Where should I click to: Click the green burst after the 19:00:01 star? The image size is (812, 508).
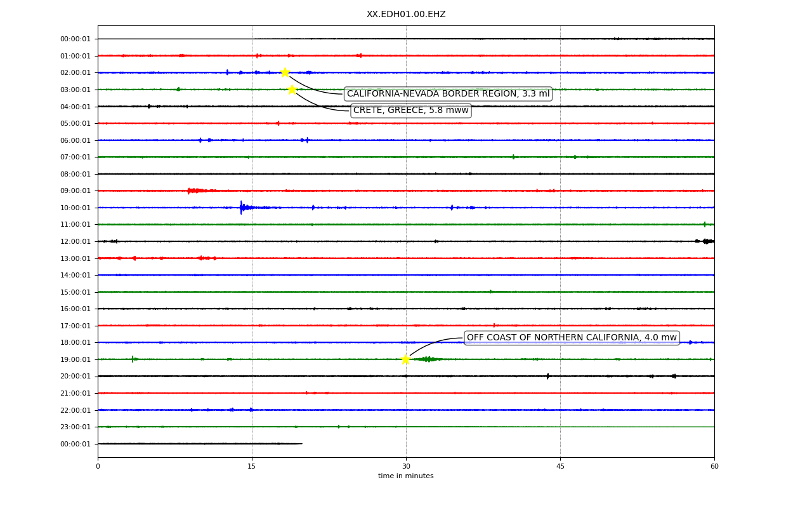[428, 359]
